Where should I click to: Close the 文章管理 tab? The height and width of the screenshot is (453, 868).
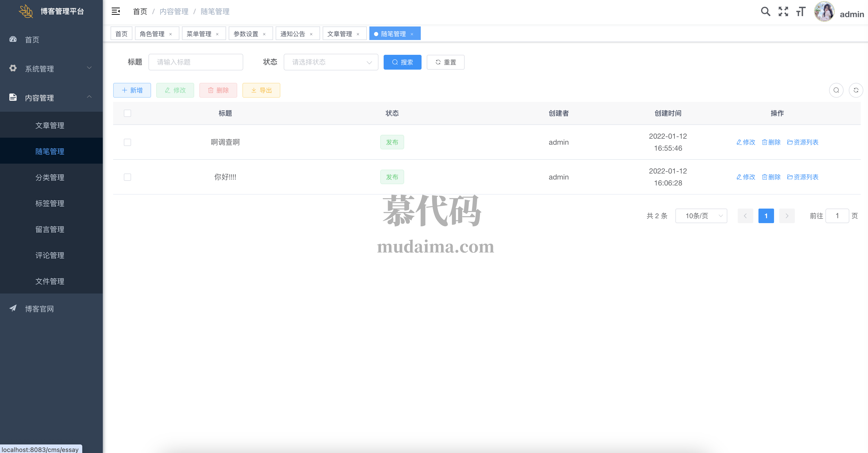tap(358, 34)
